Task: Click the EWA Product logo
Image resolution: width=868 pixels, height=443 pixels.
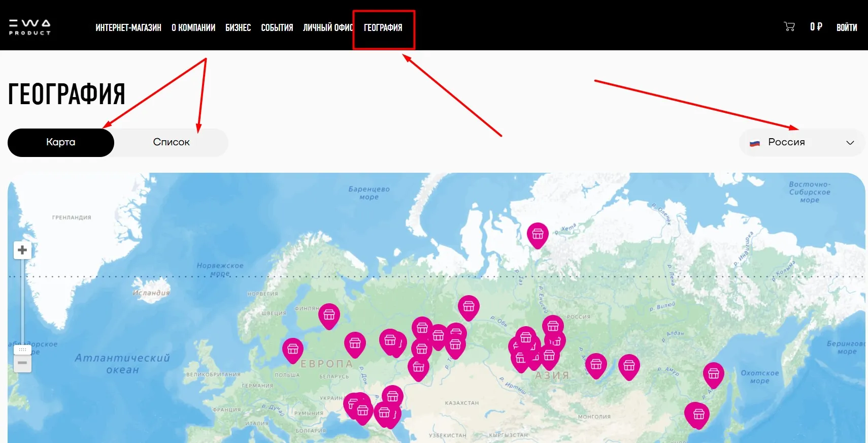Action: [x=29, y=27]
